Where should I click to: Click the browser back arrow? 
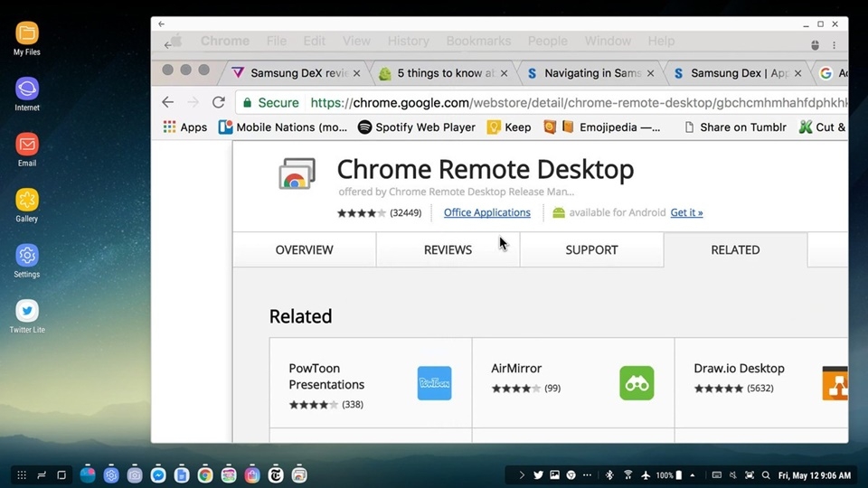click(x=168, y=102)
